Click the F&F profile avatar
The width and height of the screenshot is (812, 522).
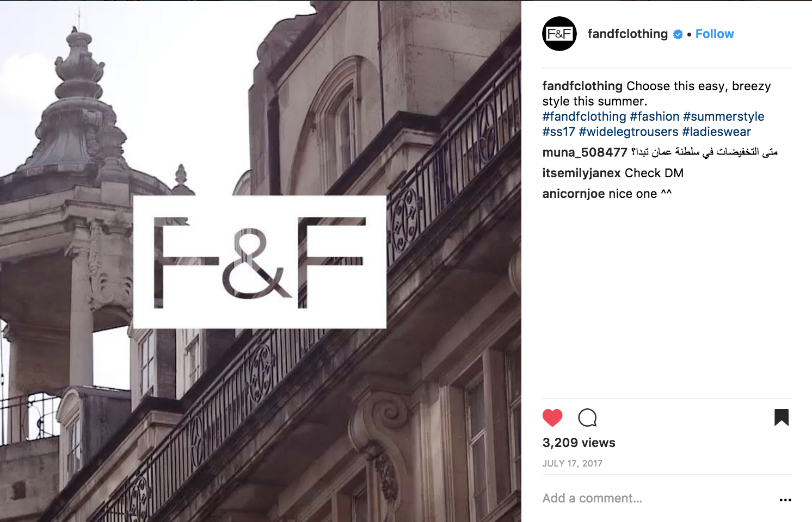[559, 34]
